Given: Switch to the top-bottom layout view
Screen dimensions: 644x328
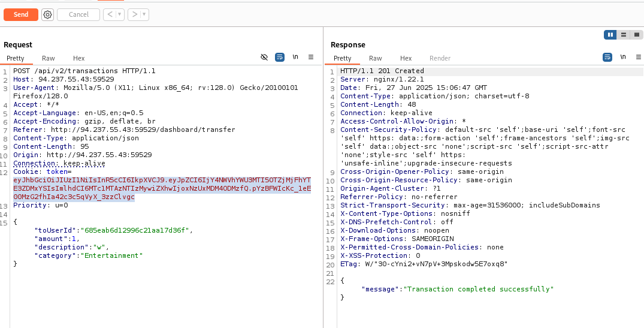Looking at the screenshot, I should coord(624,35).
